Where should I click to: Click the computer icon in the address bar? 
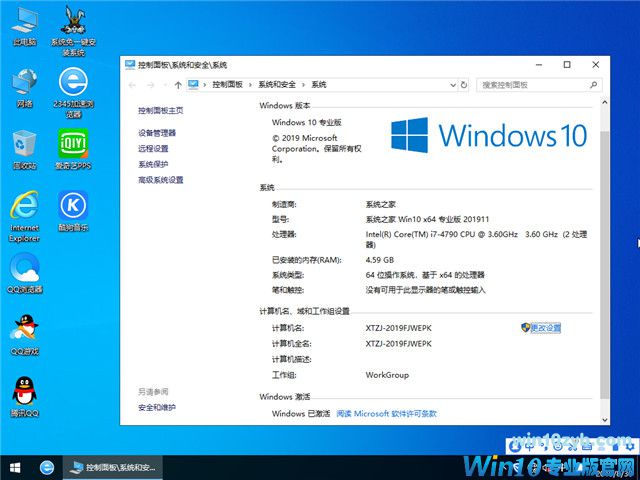click(x=193, y=84)
